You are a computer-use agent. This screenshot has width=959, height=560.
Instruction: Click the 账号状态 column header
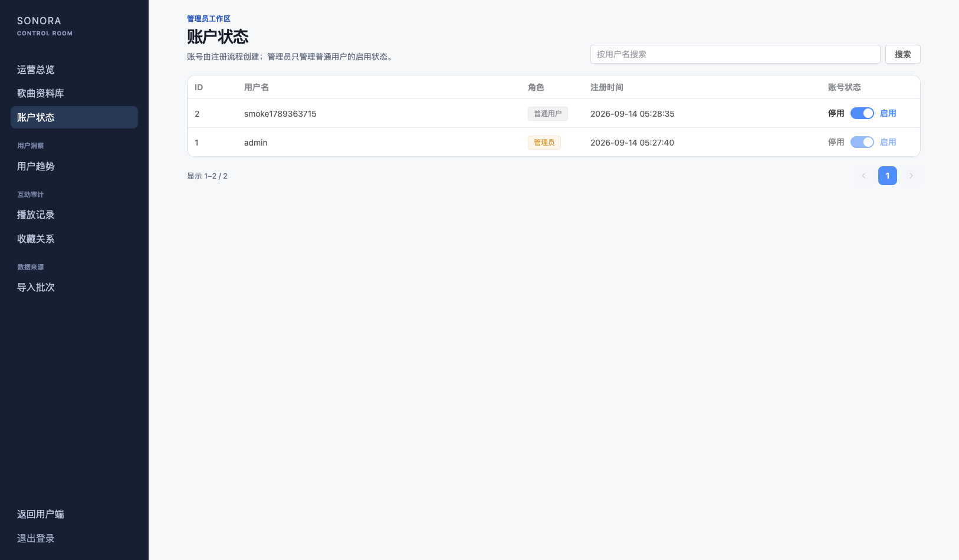pyautogui.click(x=845, y=87)
